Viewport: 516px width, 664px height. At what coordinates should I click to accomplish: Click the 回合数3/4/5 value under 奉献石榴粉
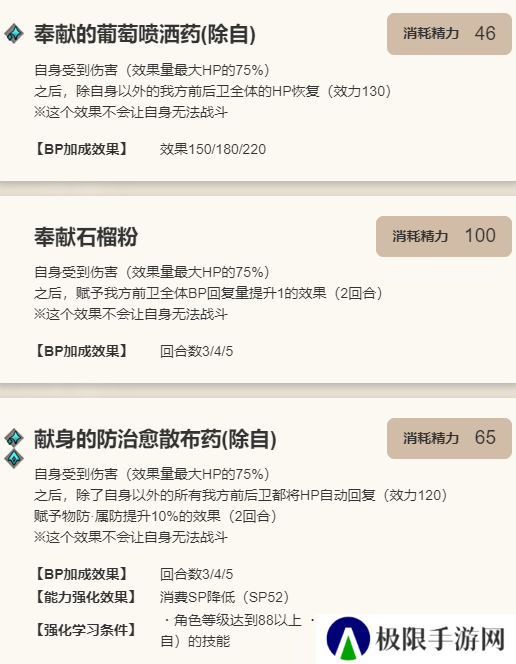pos(196,351)
